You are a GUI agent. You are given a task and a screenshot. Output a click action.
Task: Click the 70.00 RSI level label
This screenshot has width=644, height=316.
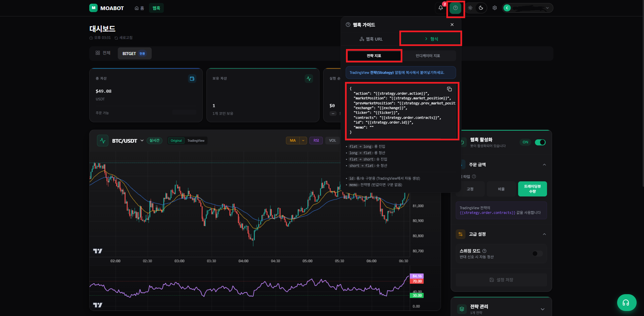417,281
